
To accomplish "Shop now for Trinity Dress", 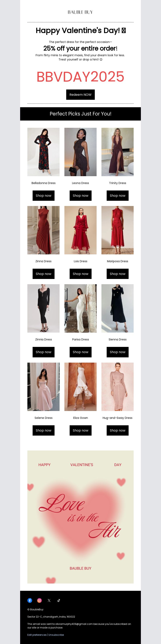I will [118, 196].
